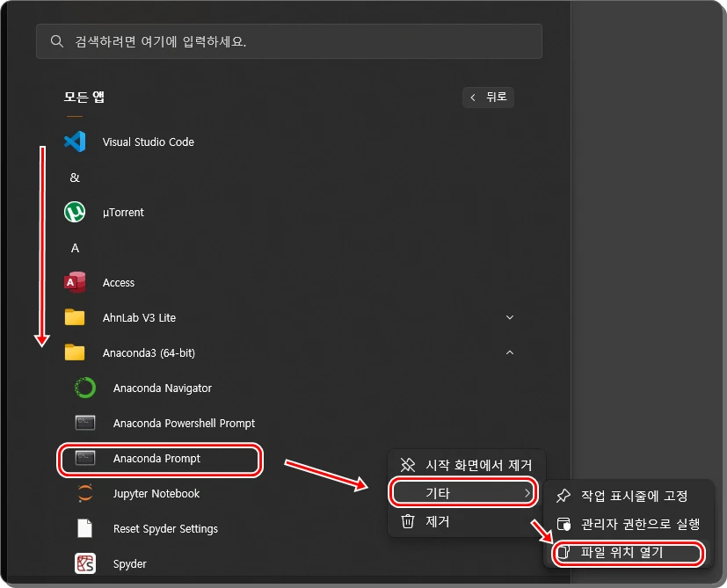The height and width of the screenshot is (588, 727).
Task: Choose 시작 화면에서 제거 menu entry
Action: tap(466, 465)
